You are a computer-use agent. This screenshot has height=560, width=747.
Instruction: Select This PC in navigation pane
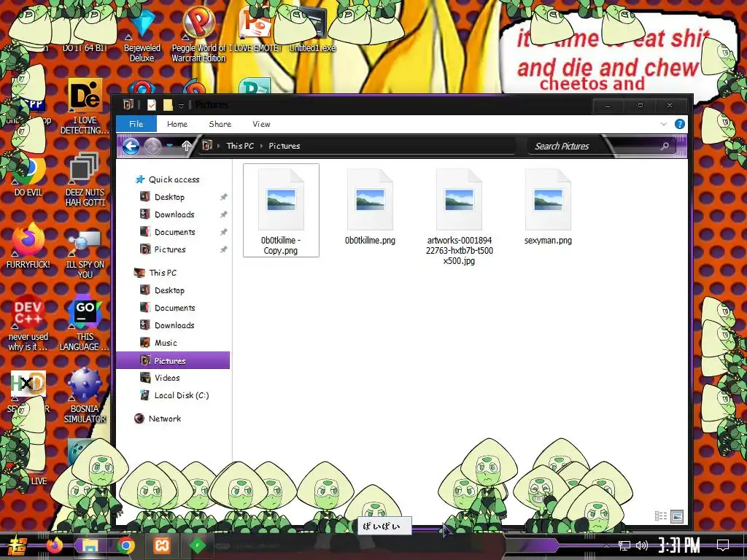(163, 273)
